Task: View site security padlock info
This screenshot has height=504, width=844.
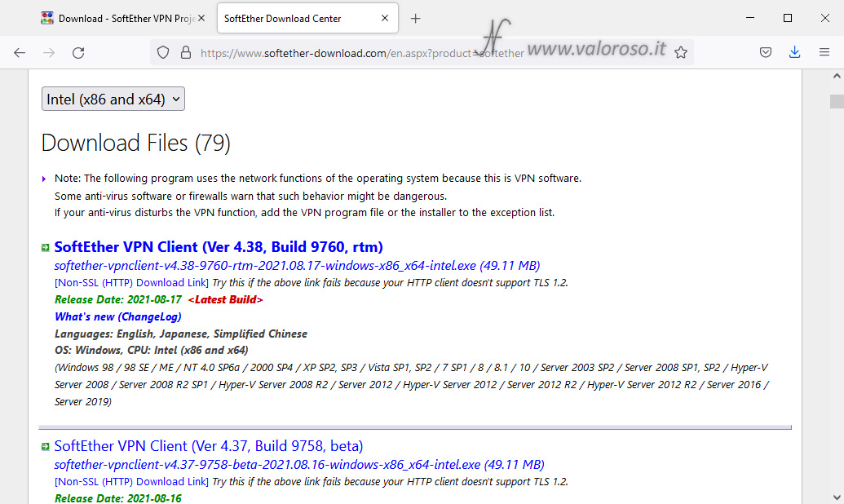Action: pyautogui.click(x=186, y=53)
